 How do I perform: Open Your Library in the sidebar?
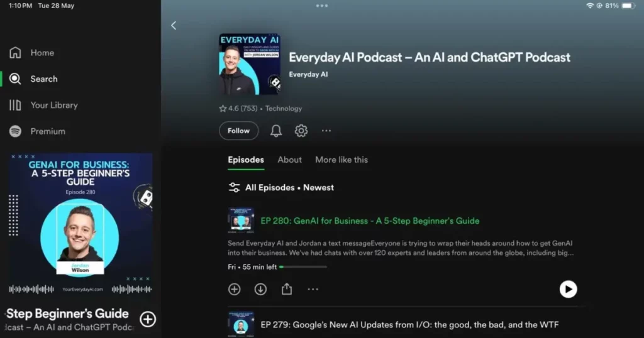coord(43,105)
